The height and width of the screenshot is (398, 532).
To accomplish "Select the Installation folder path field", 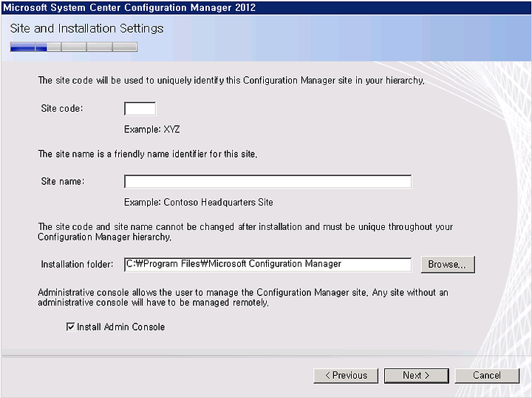I will click(x=267, y=264).
